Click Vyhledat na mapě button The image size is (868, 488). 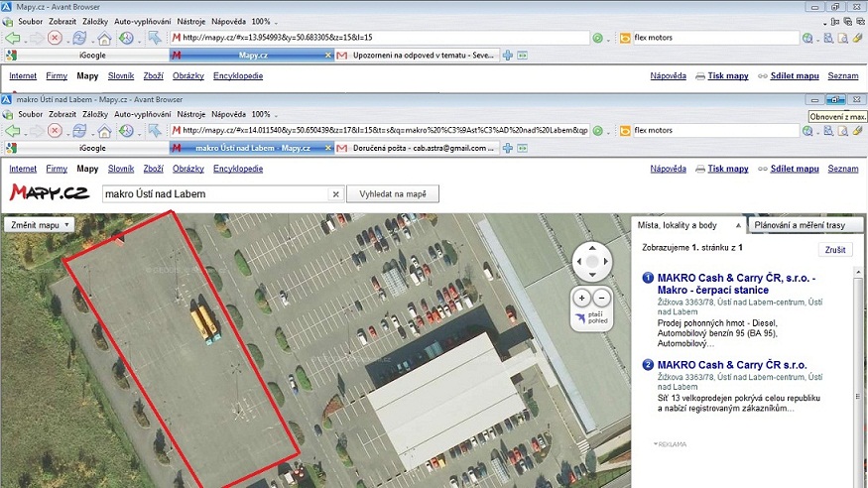tap(393, 194)
